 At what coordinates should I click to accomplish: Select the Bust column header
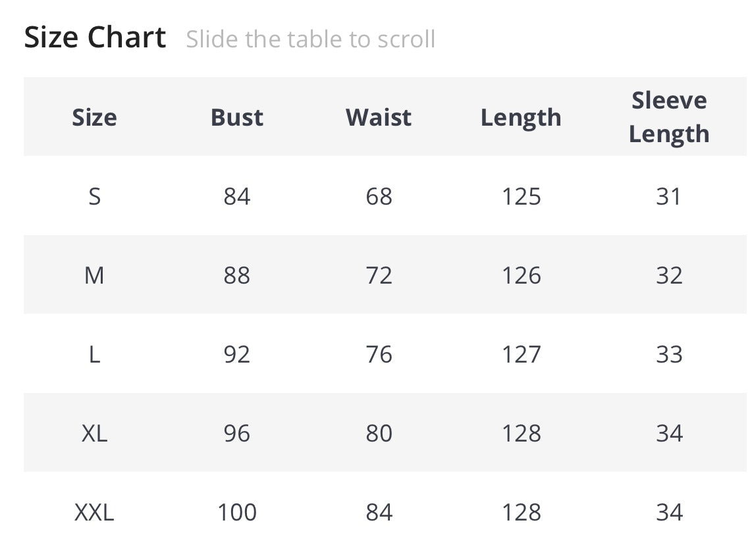tap(237, 117)
